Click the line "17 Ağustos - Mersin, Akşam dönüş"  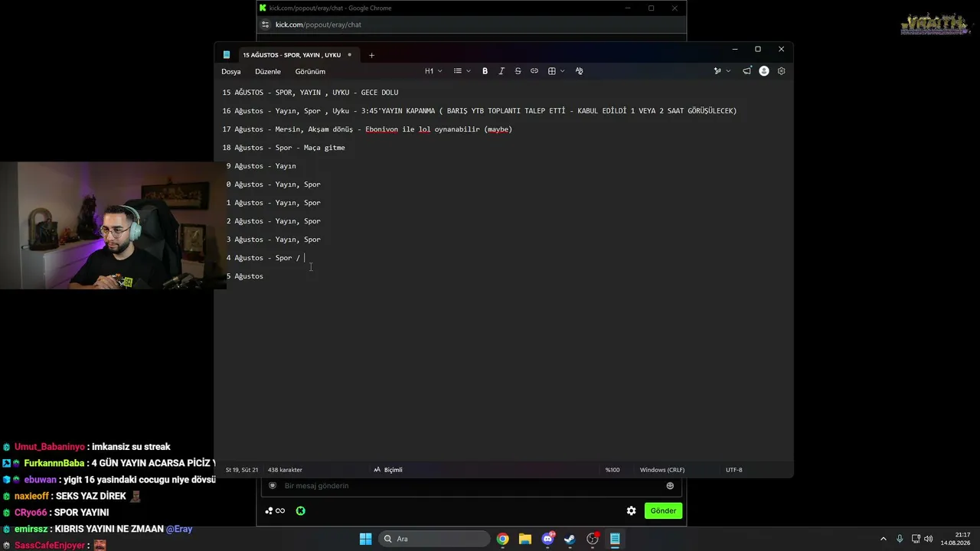(x=367, y=129)
